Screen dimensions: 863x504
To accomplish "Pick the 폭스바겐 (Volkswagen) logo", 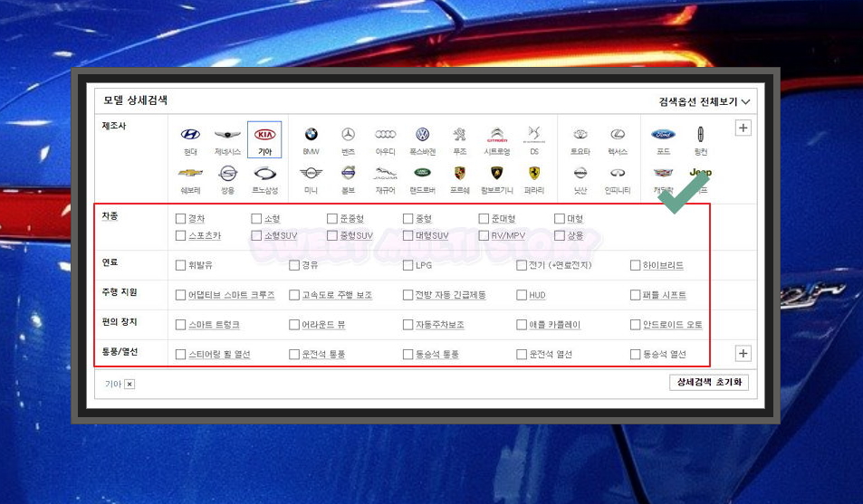I will click(422, 134).
